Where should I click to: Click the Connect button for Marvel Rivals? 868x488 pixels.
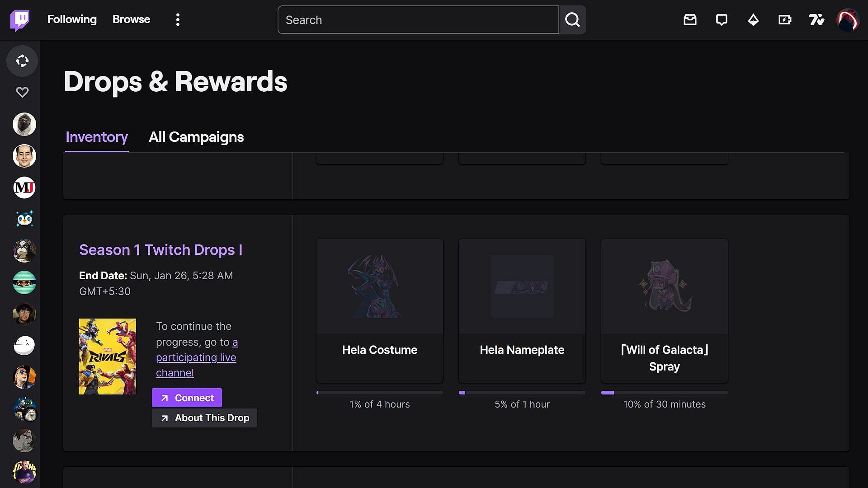tap(187, 398)
